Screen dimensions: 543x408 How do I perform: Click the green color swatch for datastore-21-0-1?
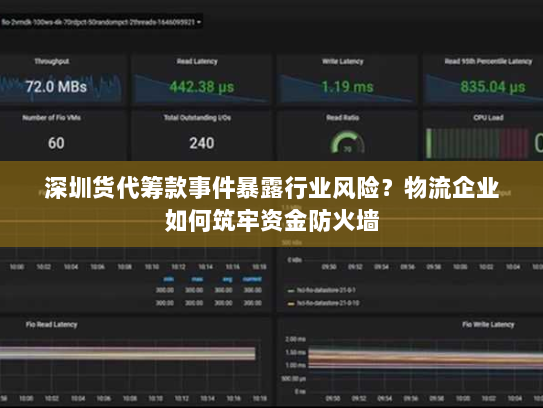[291, 291]
